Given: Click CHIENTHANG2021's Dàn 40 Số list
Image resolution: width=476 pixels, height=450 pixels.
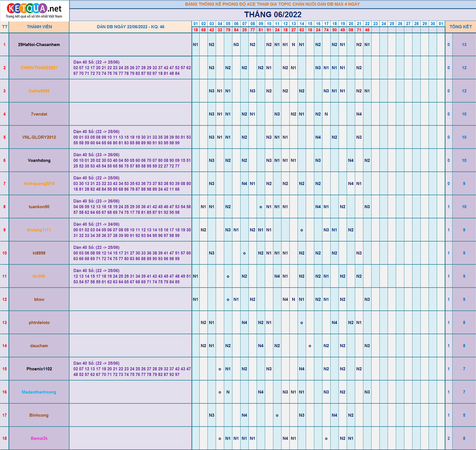Looking at the screenshot, I should tap(132, 68).
